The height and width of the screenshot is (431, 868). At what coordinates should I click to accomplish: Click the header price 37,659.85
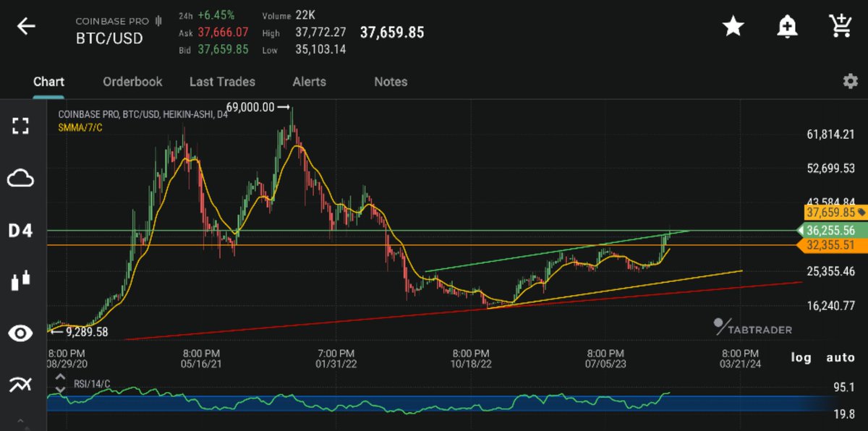pyautogui.click(x=392, y=33)
